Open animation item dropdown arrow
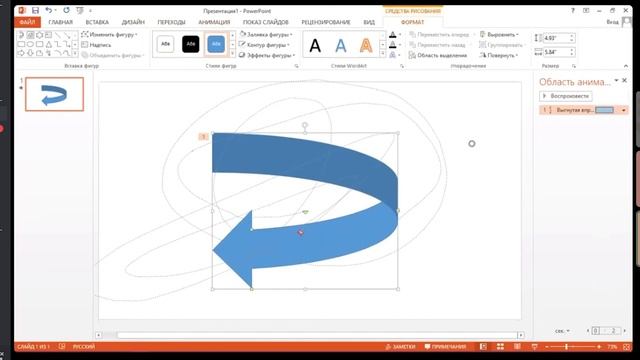The width and height of the screenshot is (640, 360). point(623,110)
